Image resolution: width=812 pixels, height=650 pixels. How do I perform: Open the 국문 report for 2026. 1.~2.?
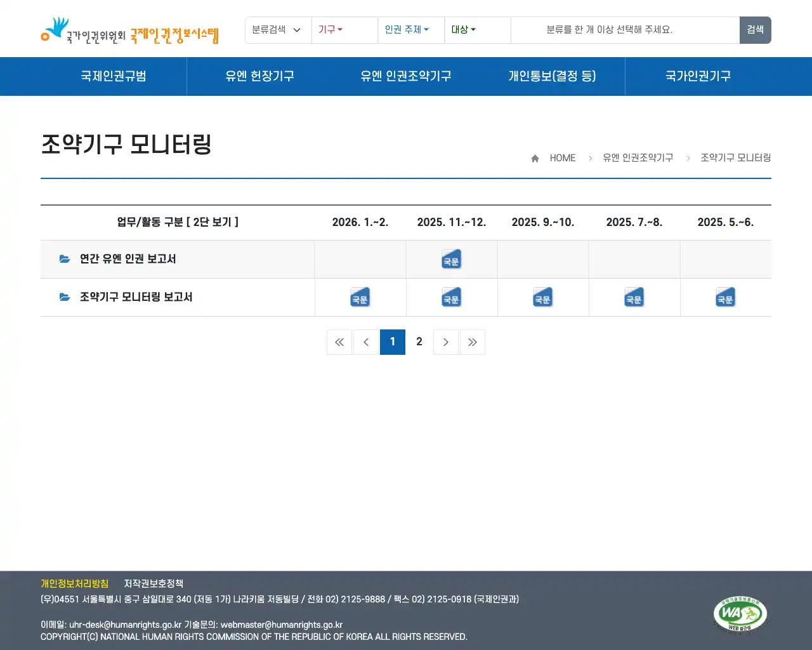coord(360,297)
